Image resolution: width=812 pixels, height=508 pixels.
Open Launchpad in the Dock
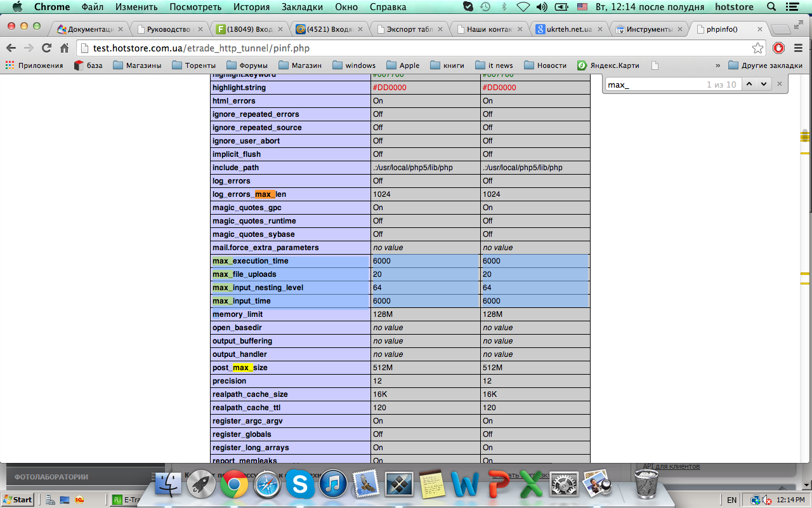(202, 485)
